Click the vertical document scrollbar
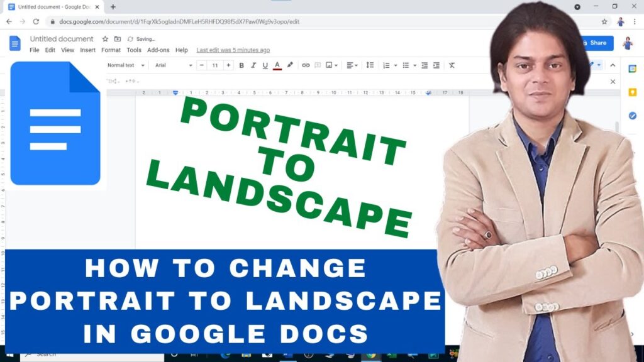 (x=616, y=127)
